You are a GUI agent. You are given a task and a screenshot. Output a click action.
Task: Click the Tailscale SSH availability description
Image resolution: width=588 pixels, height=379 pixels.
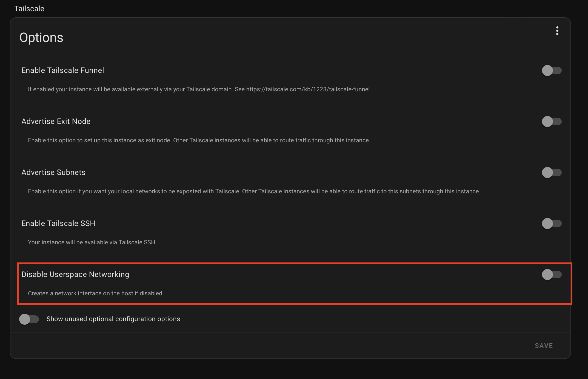92,242
